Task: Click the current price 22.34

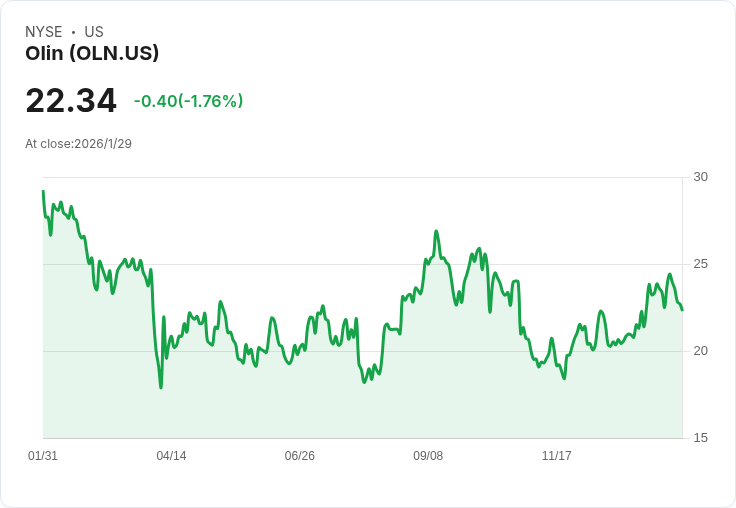Action: tap(71, 101)
